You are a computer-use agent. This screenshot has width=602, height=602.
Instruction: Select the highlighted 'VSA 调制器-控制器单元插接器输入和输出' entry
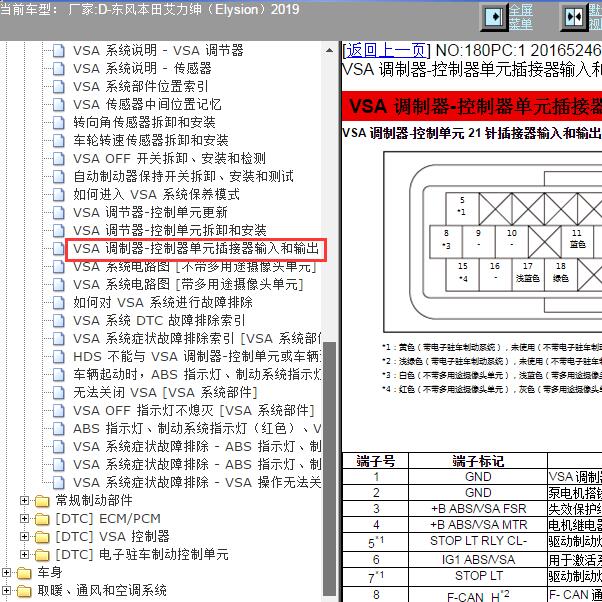click(196, 249)
